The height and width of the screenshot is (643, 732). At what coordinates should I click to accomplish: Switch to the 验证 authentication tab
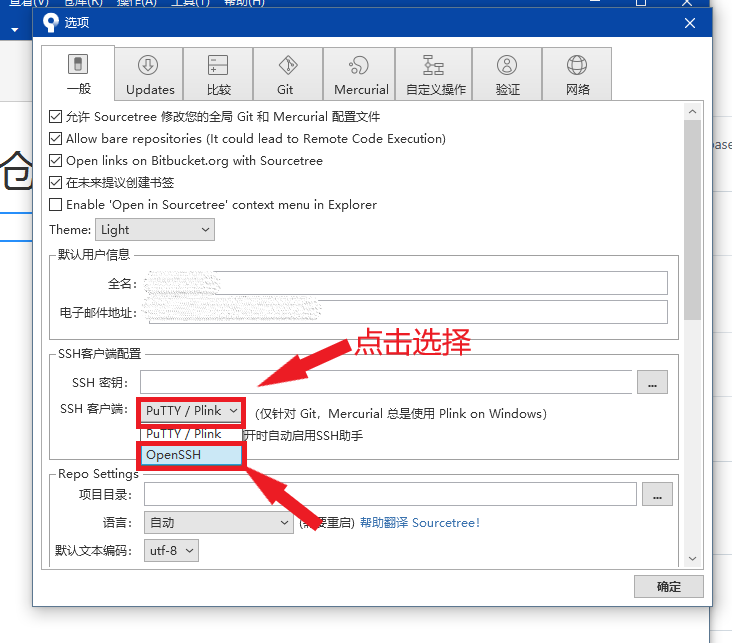pos(507,74)
